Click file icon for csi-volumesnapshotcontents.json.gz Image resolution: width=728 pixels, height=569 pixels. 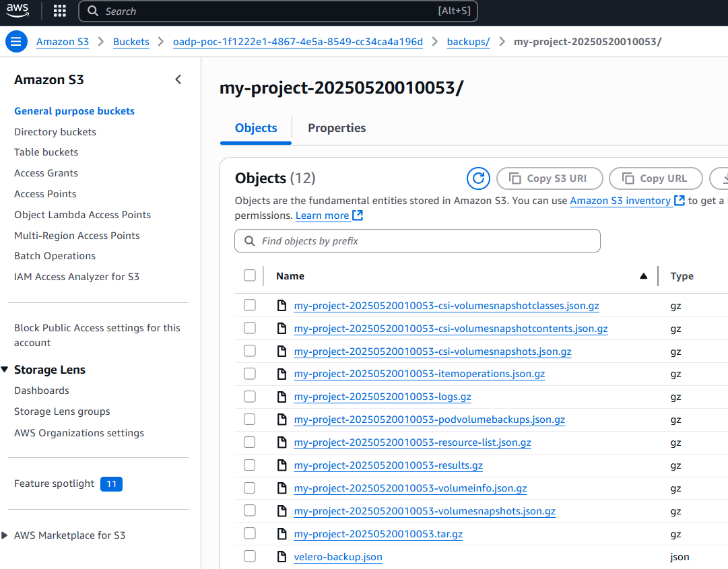[x=282, y=328]
